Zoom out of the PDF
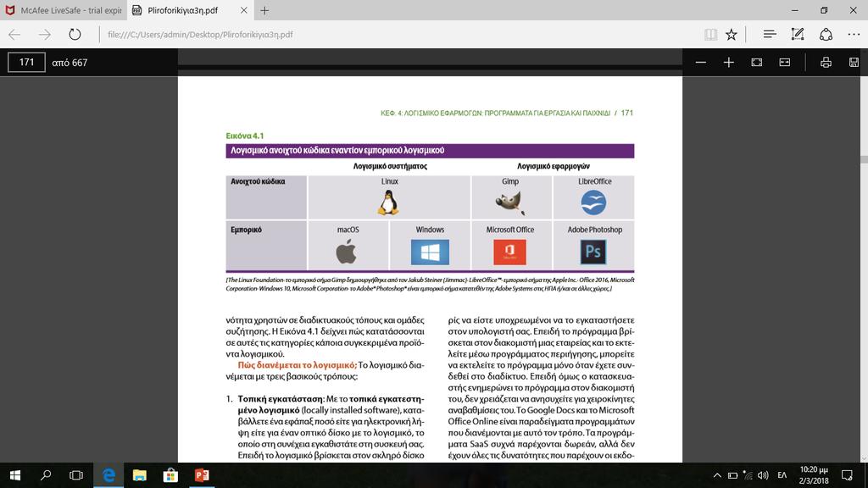This screenshot has height=488, width=868. (701, 63)
